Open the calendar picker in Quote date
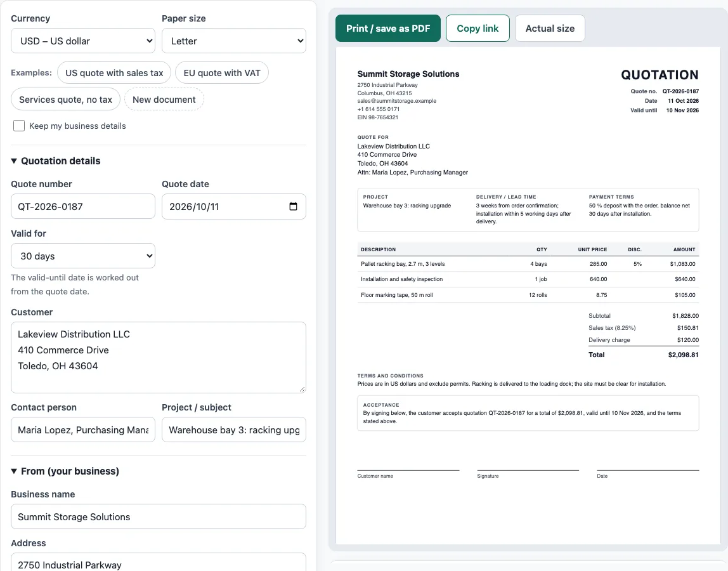 293,206
